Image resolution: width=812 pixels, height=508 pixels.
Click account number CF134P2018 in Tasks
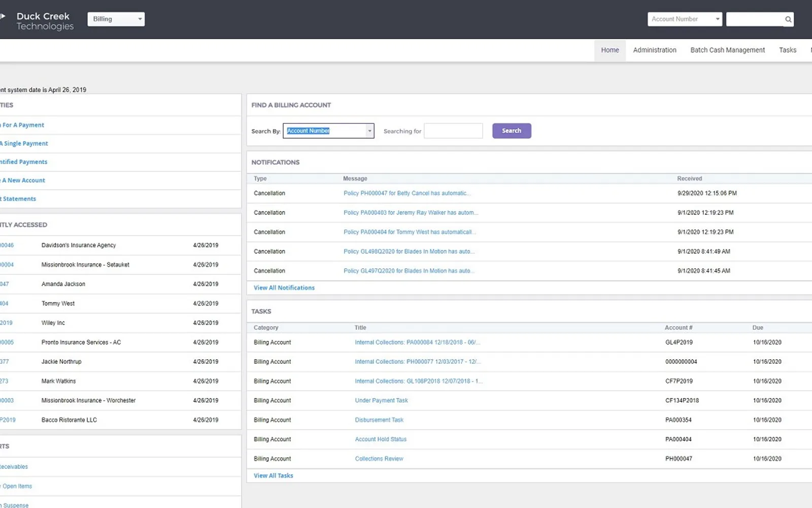click(x=682, y=401)
